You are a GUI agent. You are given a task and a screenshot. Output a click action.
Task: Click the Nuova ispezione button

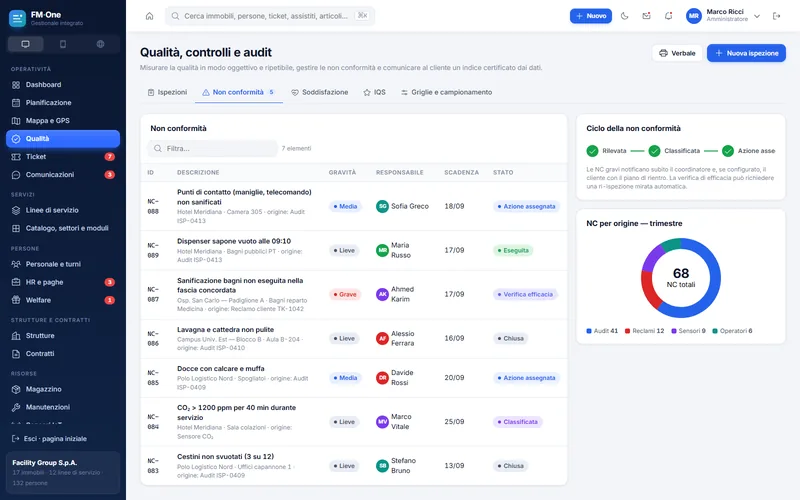tap(746, 53)
